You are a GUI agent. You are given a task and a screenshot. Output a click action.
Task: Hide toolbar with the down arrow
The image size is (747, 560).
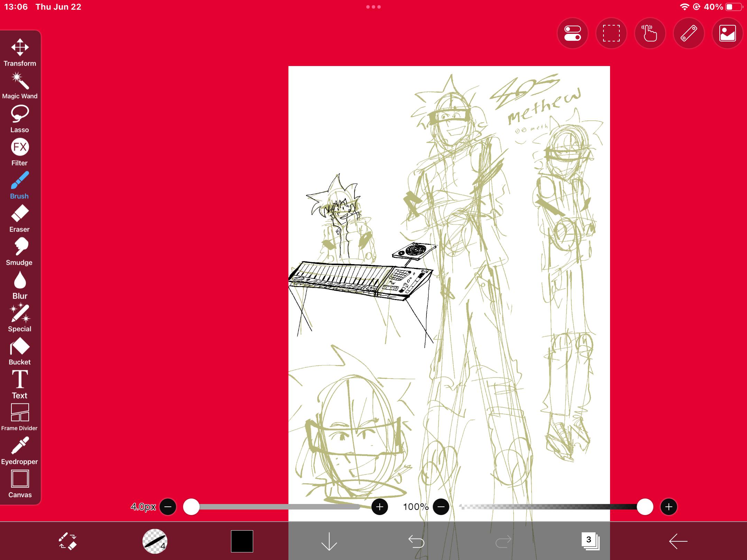pos(329,541)
